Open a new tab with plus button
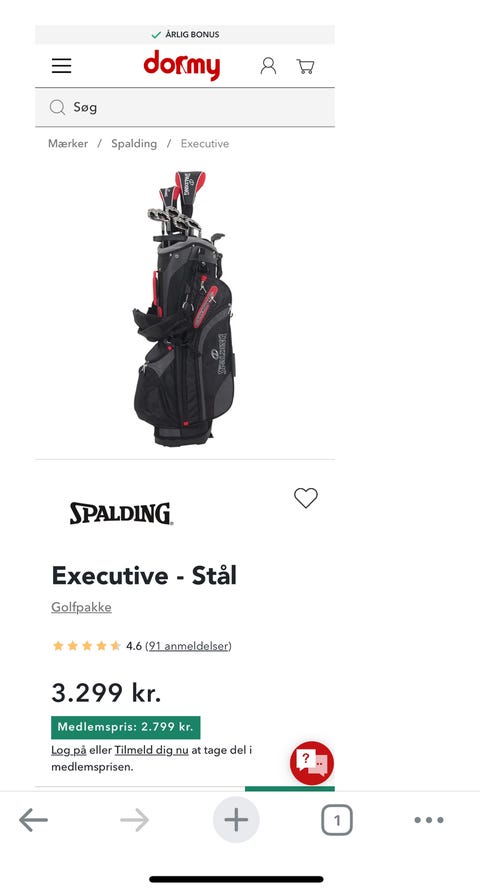480x893 pixels. point(236,820)
